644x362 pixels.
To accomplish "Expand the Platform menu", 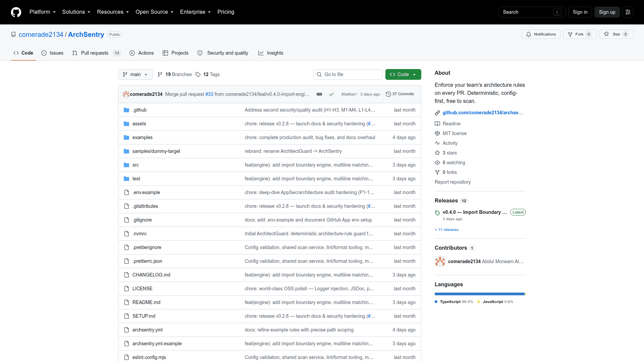I will pos(43,12).
